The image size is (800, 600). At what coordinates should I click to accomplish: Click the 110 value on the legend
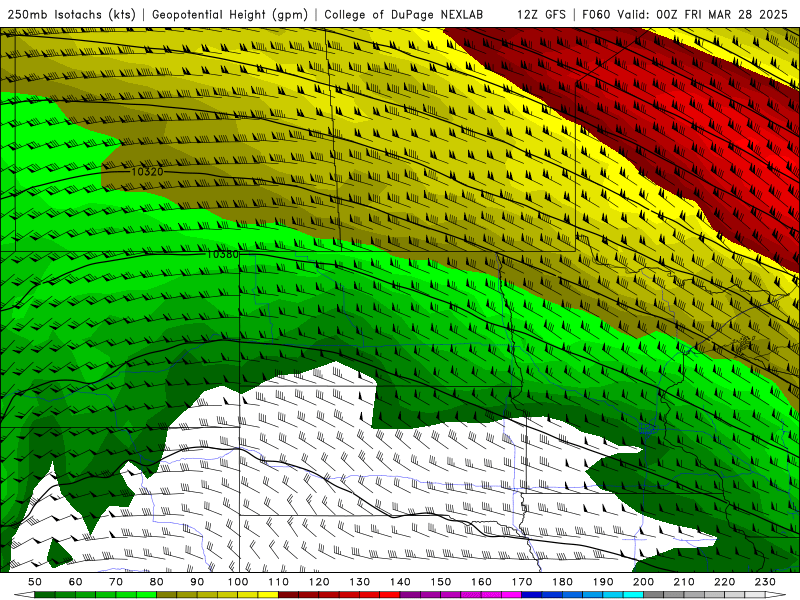pos(279,582)
